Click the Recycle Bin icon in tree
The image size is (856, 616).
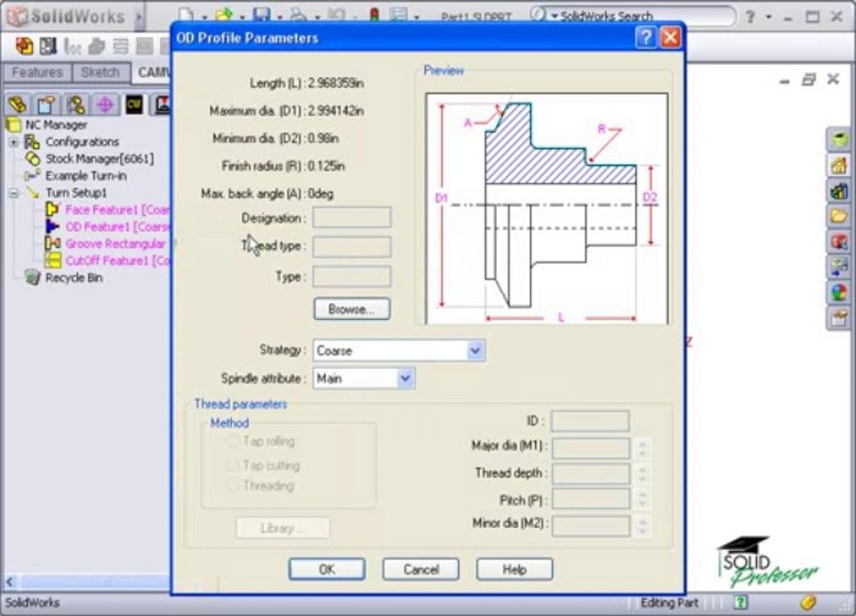coord(33,277)
